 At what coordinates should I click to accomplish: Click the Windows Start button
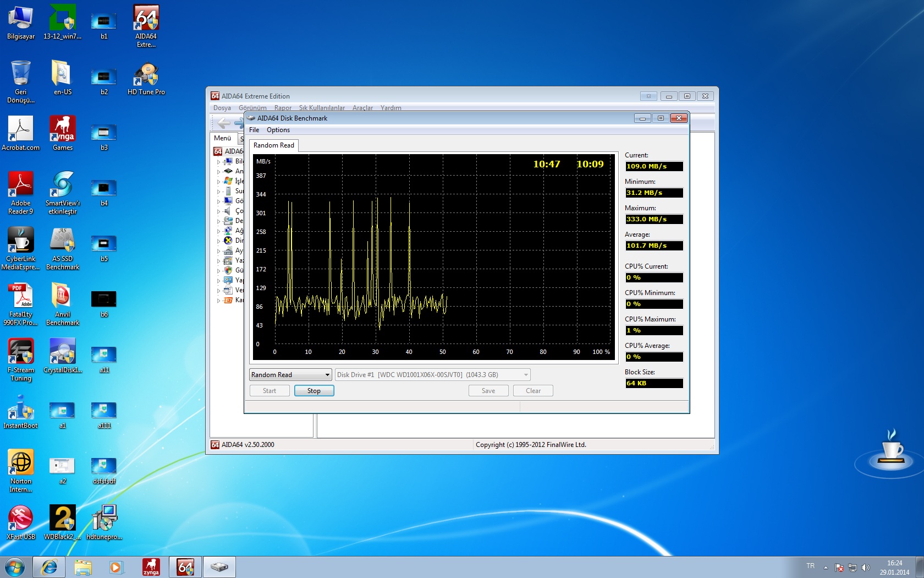click(15, 567)
